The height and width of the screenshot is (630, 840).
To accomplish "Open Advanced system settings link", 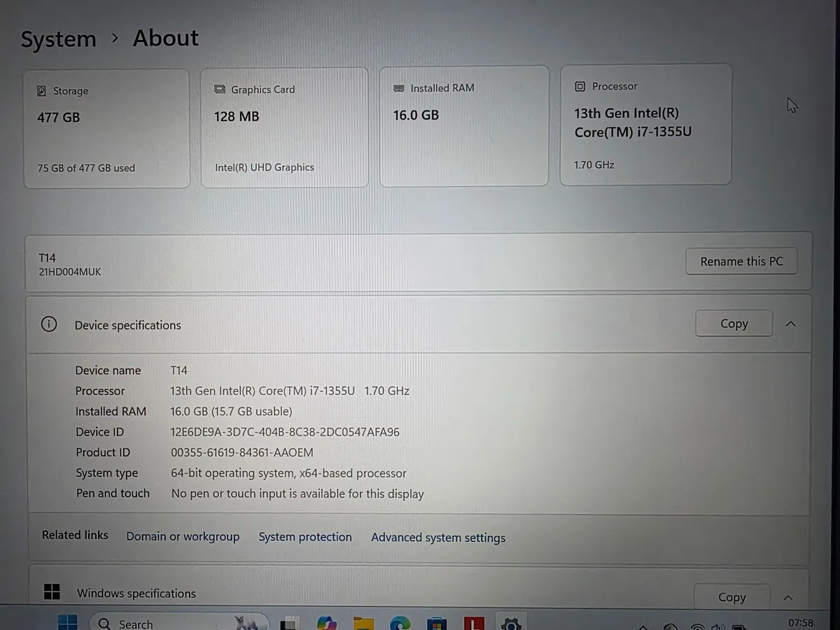I will point(438,538).
